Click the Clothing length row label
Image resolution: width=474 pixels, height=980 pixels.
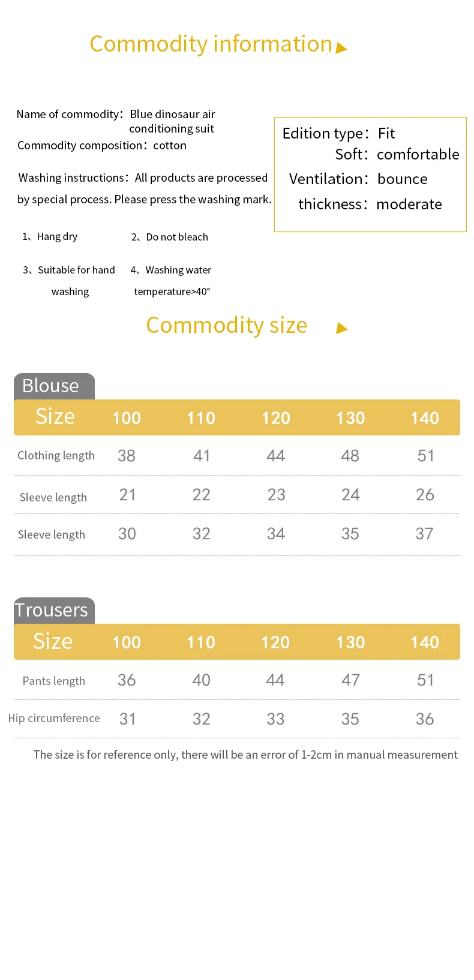coord(56,456)
